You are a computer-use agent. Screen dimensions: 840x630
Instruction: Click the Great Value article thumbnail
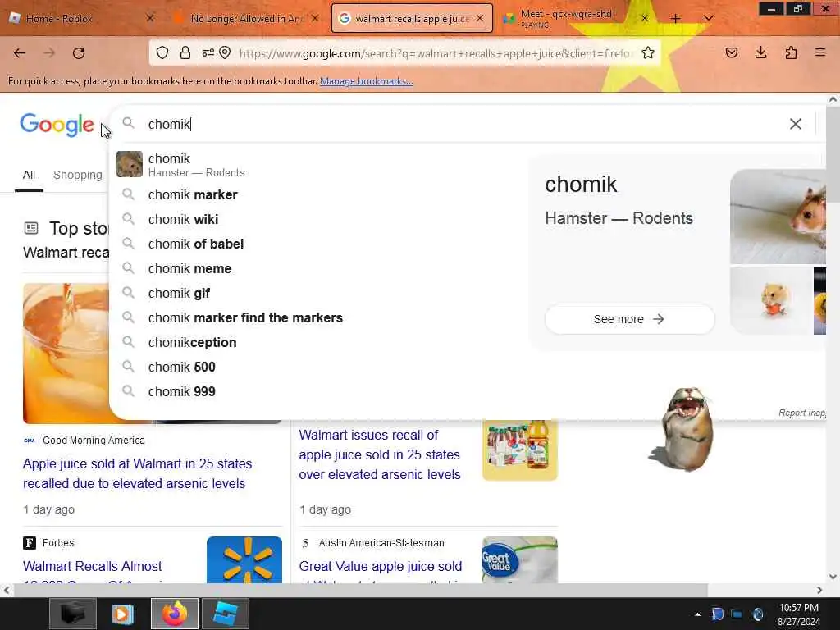click(519, 559)
